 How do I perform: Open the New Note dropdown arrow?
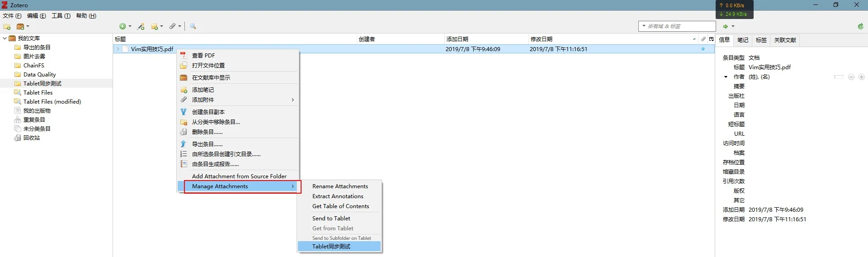point(162,27)
